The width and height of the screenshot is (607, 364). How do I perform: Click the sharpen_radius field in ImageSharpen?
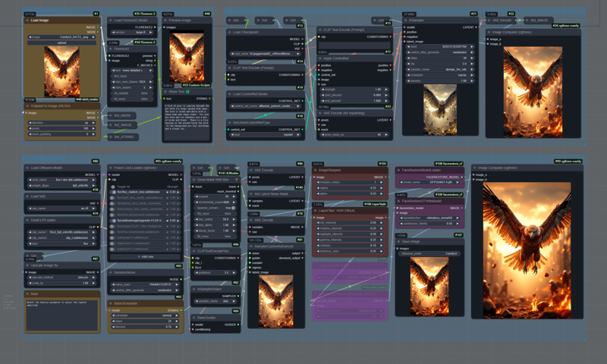tap(350, 182)
